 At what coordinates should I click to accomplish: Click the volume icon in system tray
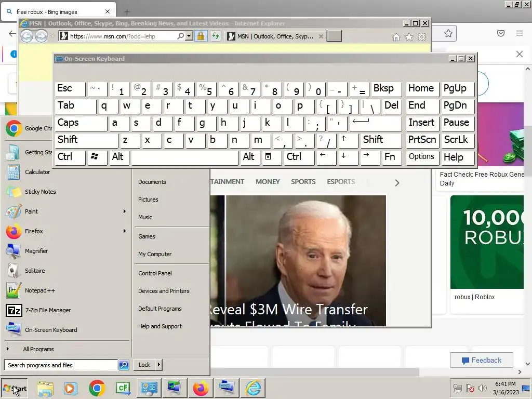[482, 388]
